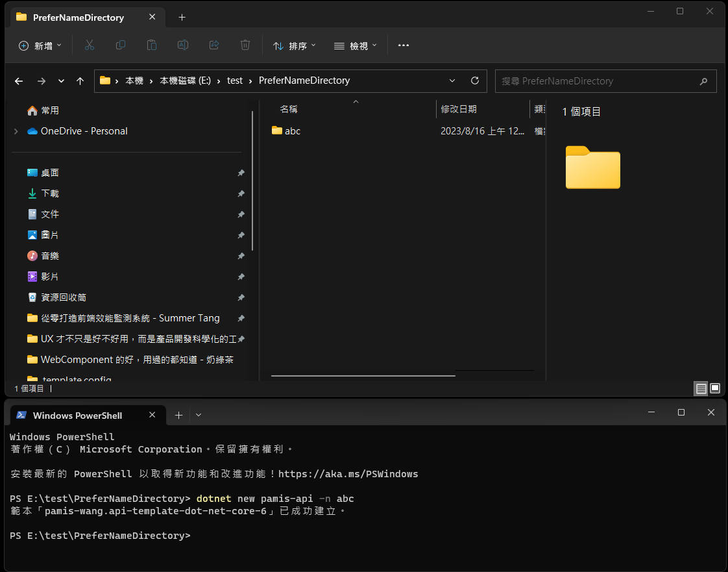Unpin 文件 using its pin icon
728x572 pixels.
click(x=241, y=214)
